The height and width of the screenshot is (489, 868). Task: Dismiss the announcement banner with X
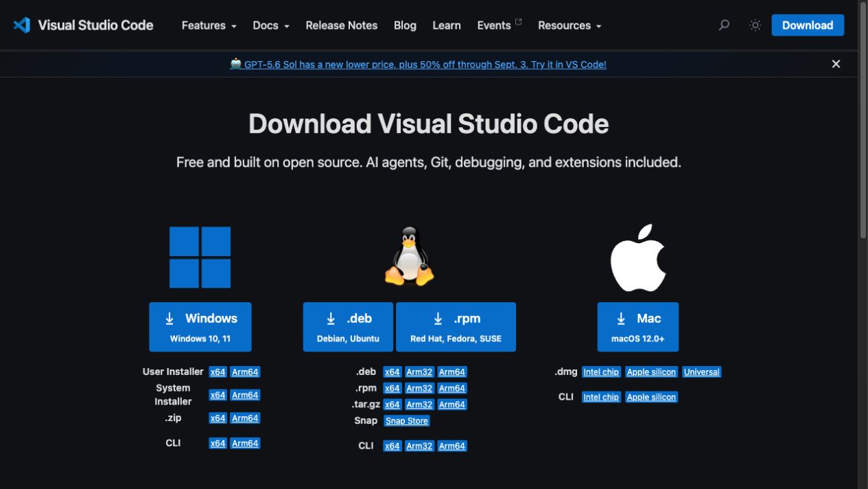point(836,64)
